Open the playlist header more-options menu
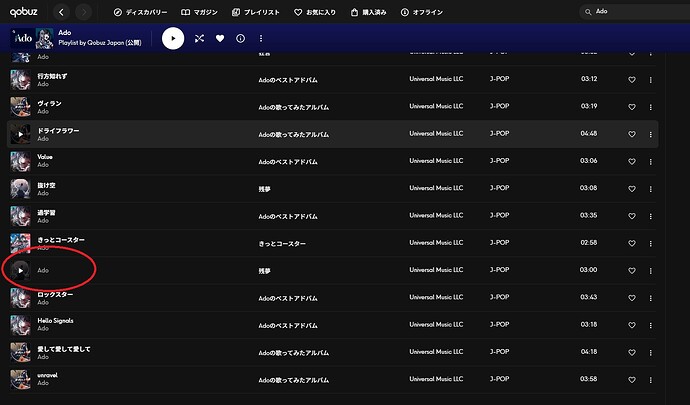Screen dimensions: 690x405 click(261, 38)
